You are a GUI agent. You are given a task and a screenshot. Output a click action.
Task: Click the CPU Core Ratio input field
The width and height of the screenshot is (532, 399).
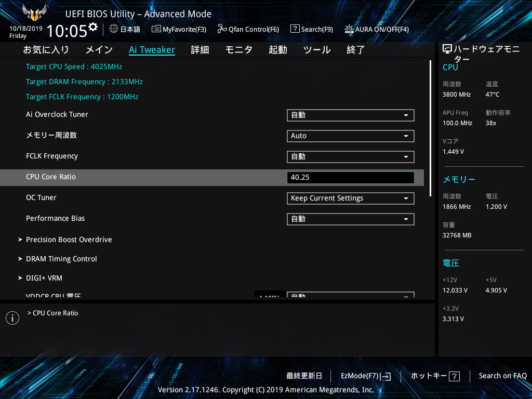click(x=351, y=178)
